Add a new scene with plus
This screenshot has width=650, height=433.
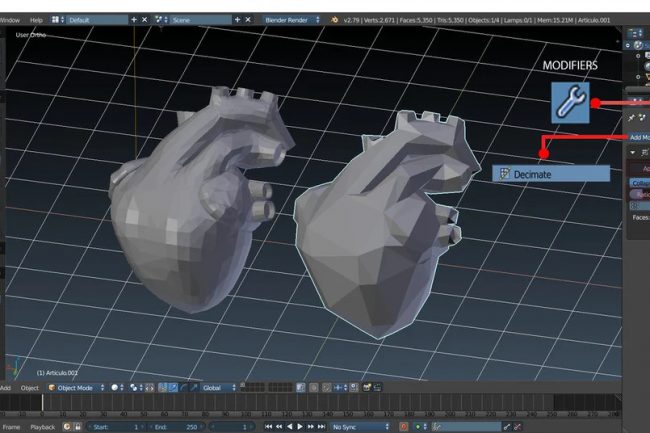pos(237,19)
